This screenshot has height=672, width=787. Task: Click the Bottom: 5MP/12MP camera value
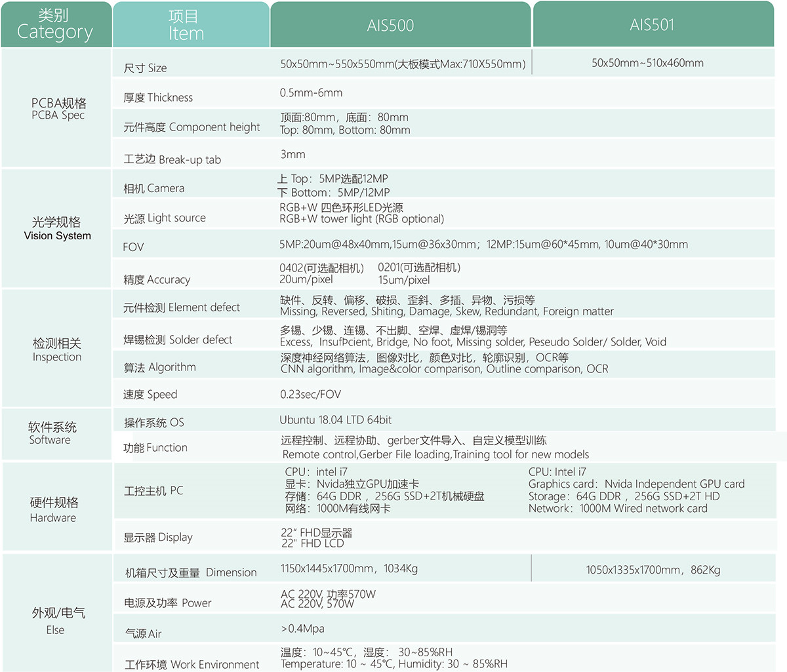(333, 193)
